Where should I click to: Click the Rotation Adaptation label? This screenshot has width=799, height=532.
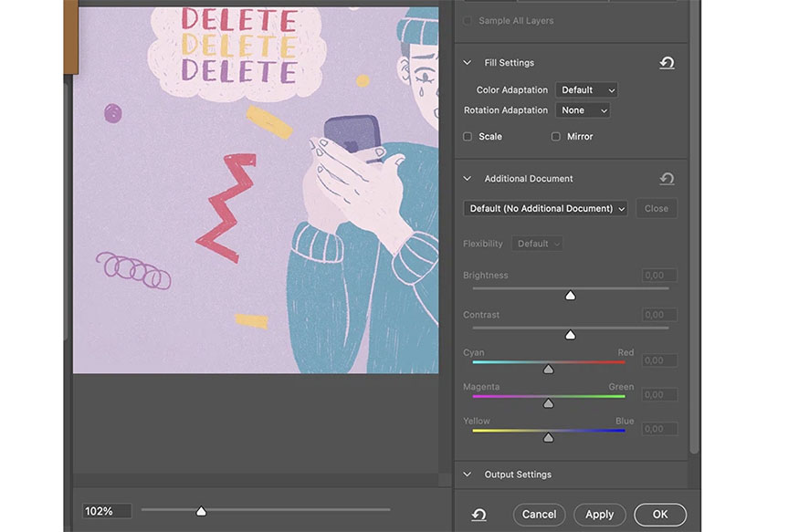click(506, 110)
